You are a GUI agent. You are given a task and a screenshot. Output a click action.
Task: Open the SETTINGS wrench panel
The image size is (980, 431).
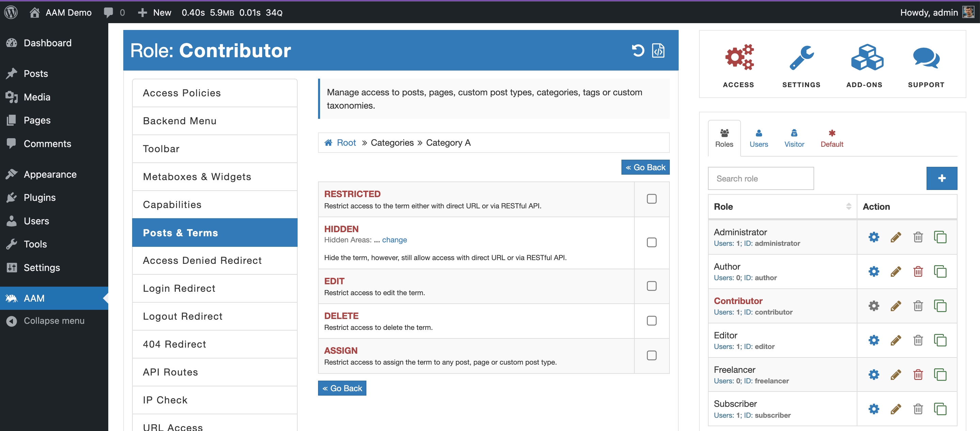click(x=801, y=66)
